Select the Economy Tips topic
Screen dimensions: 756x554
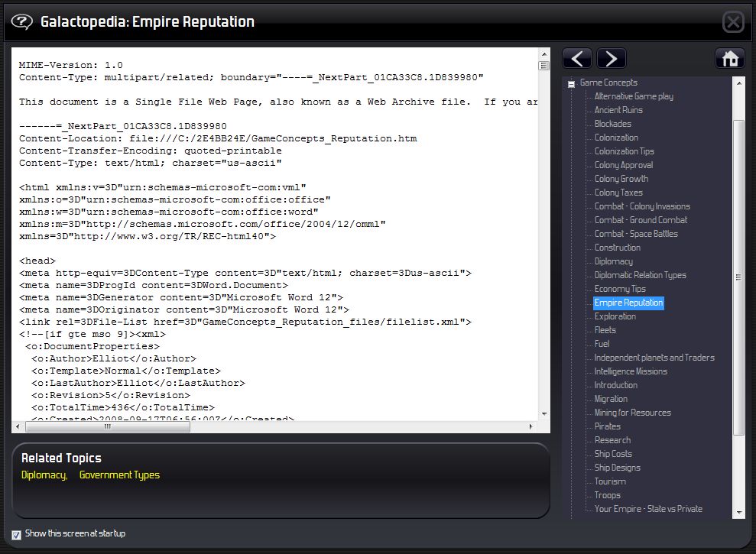pos(620,288)
